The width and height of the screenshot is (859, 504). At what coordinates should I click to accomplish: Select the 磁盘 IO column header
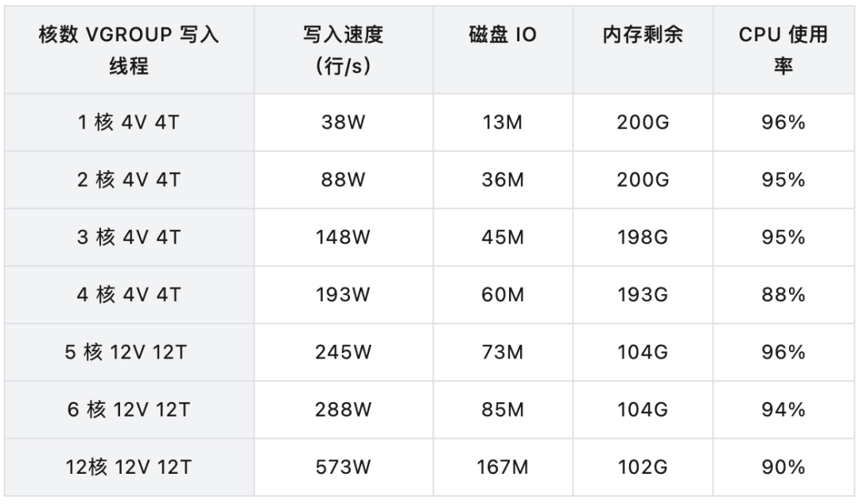pos(503,36)
